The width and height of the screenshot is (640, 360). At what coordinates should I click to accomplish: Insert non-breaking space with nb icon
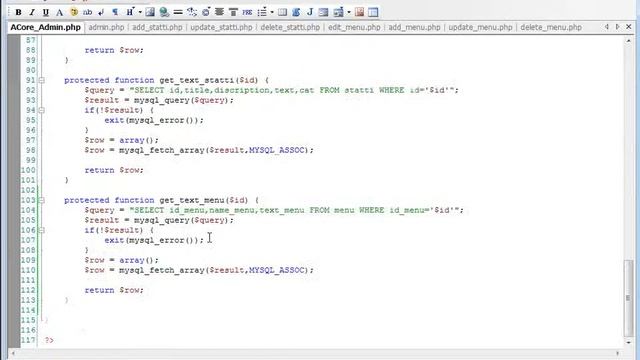tap(87, 12)
